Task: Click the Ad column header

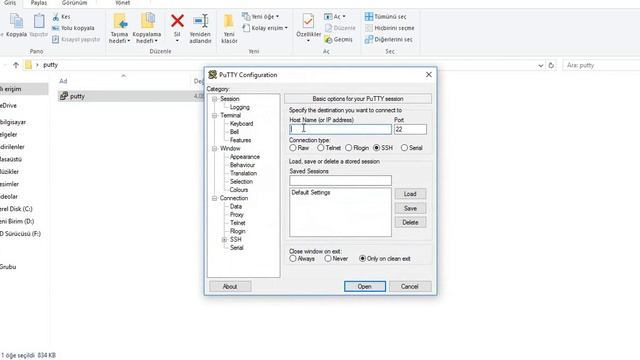Action: 63,81
